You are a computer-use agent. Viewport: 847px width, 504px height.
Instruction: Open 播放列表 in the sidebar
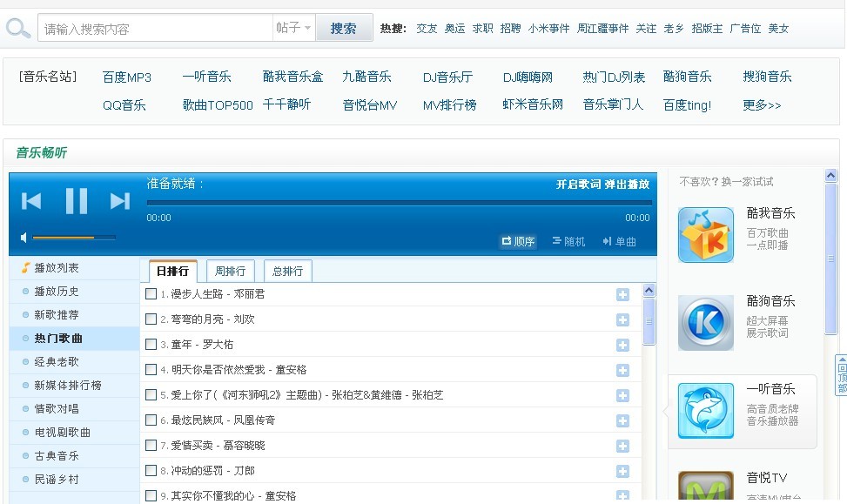tap(57, 268)
